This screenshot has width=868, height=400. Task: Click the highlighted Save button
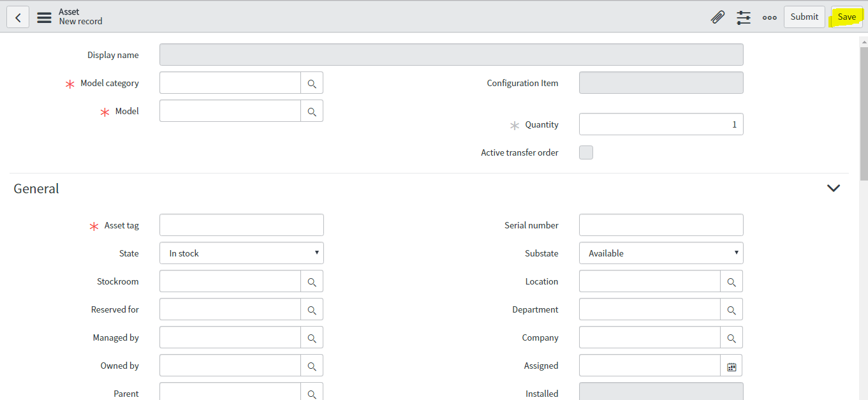point(846,17)
